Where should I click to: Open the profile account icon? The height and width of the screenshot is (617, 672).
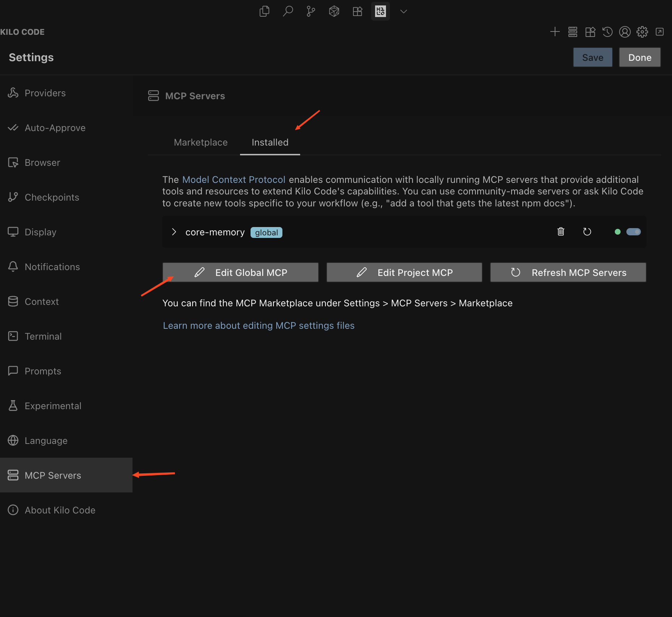click(625, 32)
